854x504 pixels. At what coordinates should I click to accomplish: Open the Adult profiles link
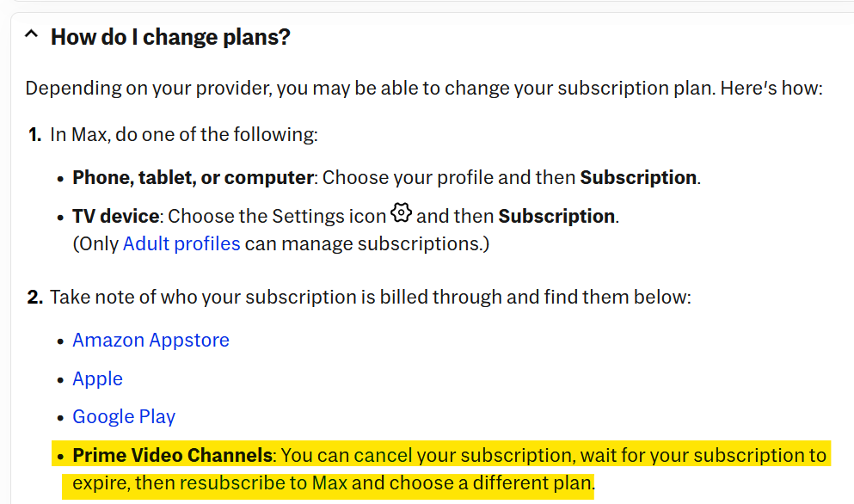(x=181, y=243)
